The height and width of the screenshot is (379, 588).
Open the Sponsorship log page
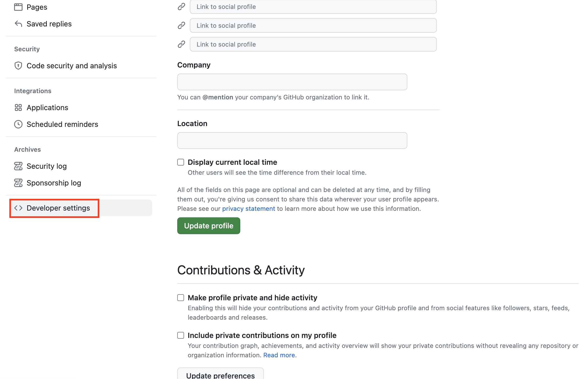[x=54, y=183]
